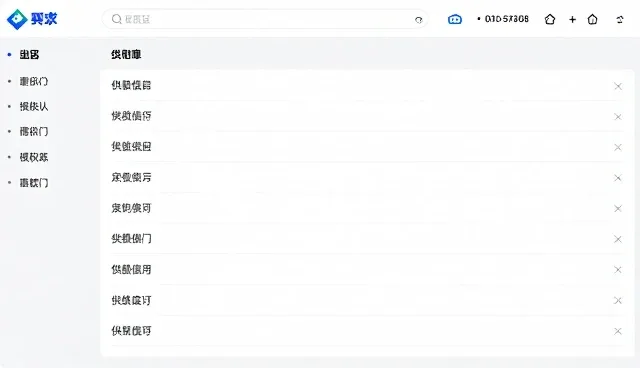Open the third sidebar menu item

click(x=34, y=106)
